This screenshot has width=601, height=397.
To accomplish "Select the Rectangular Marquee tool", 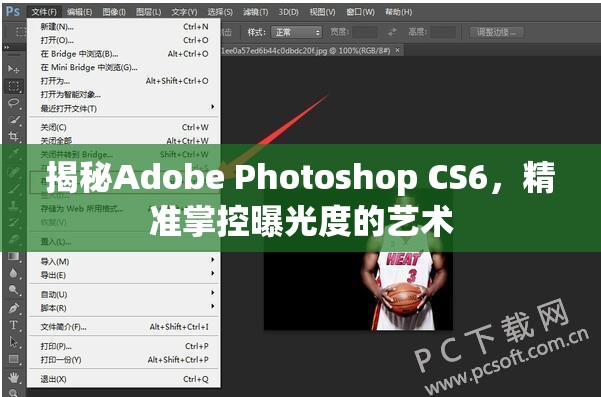I will pos(13,86).
